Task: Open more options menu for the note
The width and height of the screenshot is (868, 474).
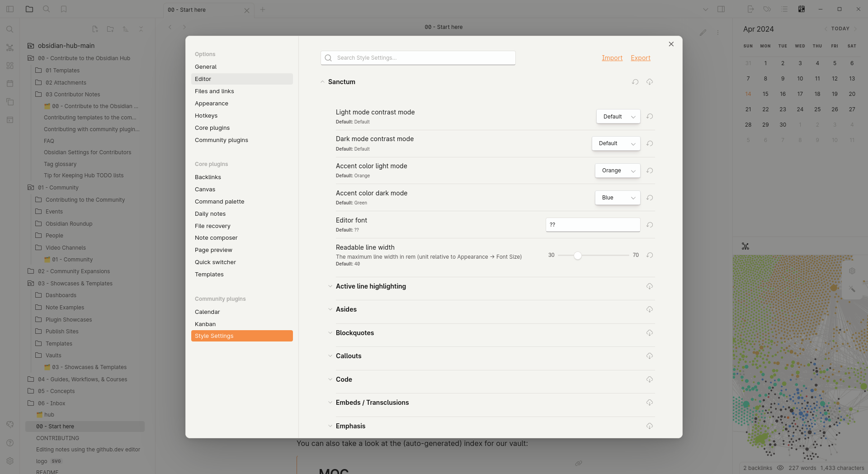Action: coord(718,33)
